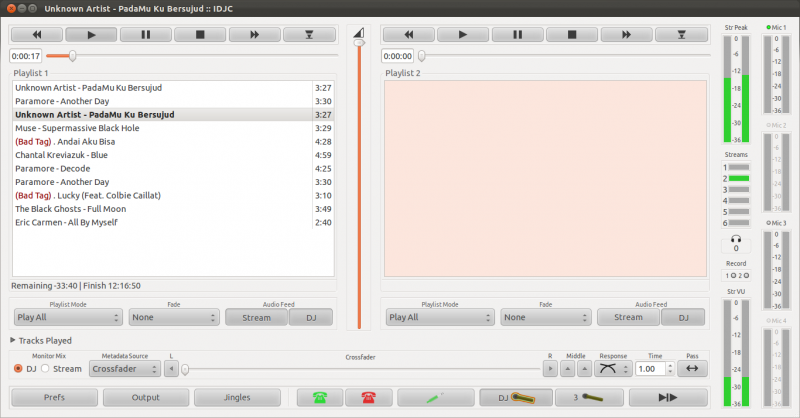Click the green phone answer-call icon
The image size is (800, 418).
point(320,397)
